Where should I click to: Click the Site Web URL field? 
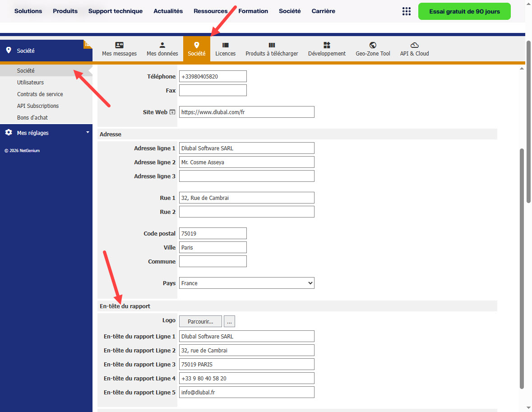[x=247, y=112]
